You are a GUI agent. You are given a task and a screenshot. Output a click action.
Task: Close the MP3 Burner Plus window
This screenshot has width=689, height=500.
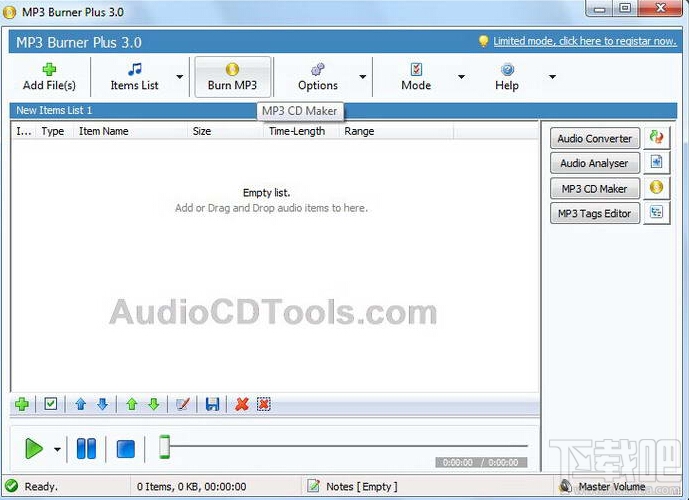(660, 9)
